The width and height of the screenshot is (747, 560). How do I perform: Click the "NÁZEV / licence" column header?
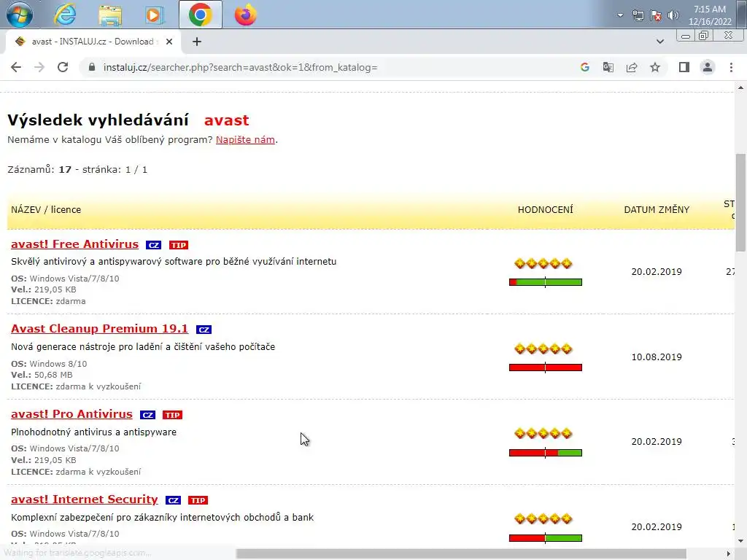pos(46,209)
